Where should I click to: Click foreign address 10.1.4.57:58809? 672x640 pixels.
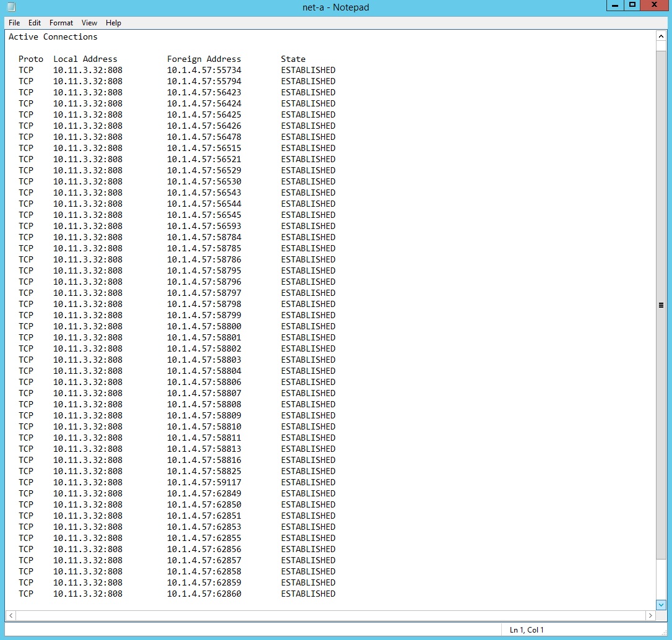[x=204, y=416]
